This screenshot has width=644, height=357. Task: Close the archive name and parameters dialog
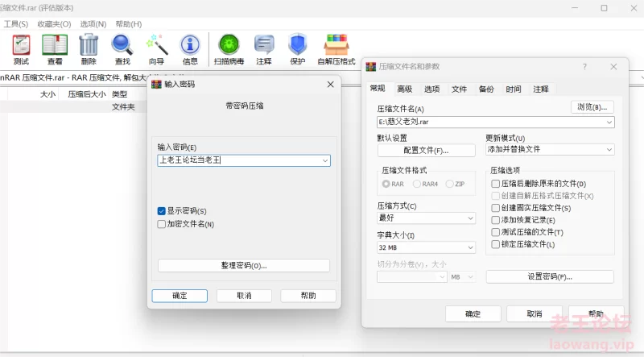pyautogui.click(x=613, y=67)
